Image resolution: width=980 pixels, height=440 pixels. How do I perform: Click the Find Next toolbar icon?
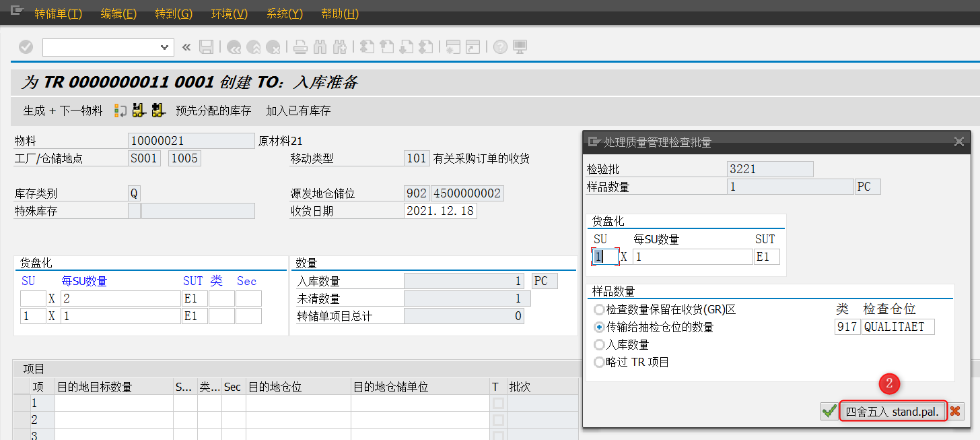click(x=340, y=46)
